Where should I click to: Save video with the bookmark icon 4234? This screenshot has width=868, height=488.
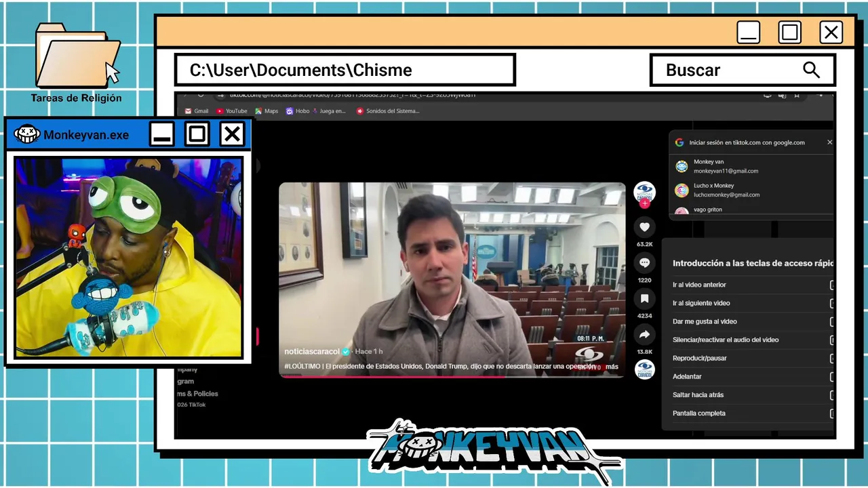click(x=644, y=298)
